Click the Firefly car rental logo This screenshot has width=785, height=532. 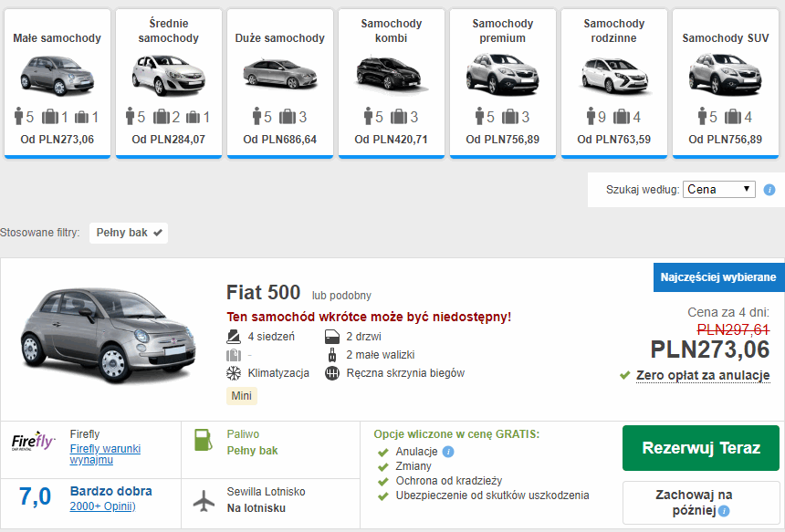(x=33, y=441)
